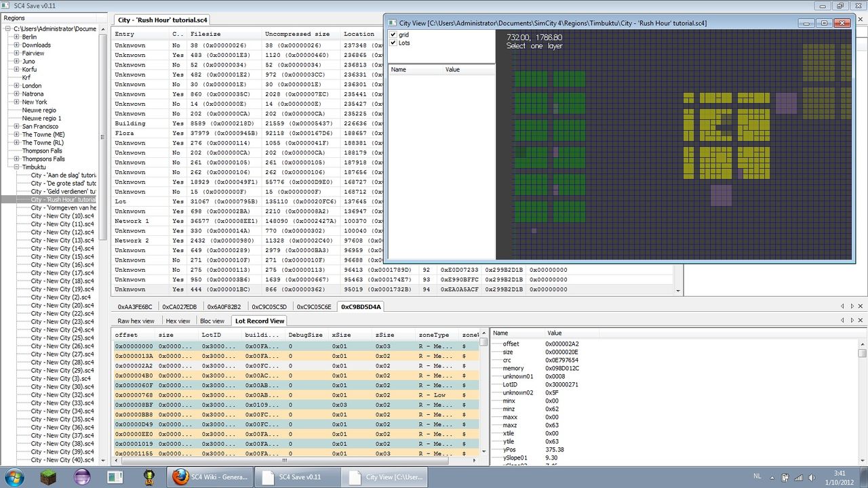Click the Filesize column header
Viewport: 868px width, 488px height.
(205, 34)
